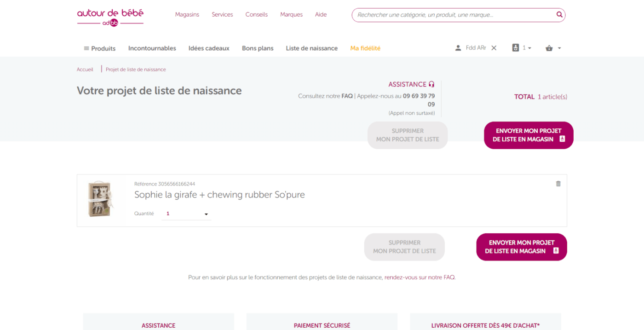Click Aide in the top navigation
The image size is (644, 330).
point(321,15)
